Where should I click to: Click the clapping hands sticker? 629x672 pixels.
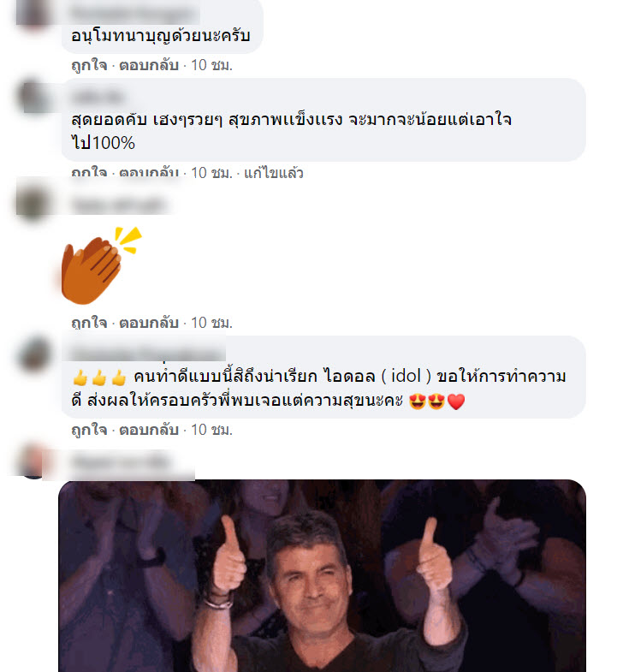click(101, 265)
